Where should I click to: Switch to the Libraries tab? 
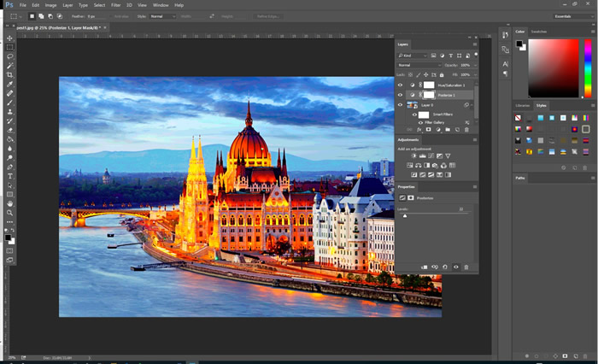click(x=523, y=106)
